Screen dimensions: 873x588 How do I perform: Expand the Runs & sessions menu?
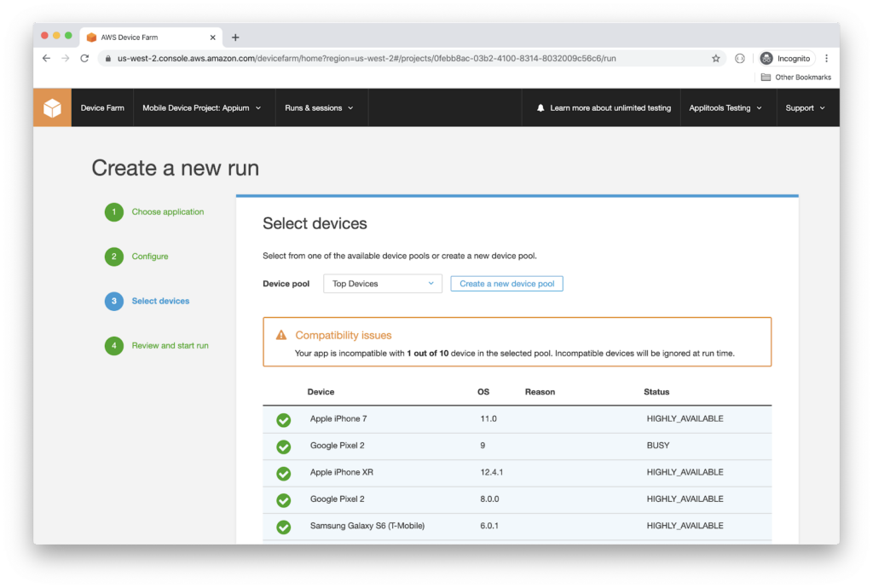tap(320, 108)
